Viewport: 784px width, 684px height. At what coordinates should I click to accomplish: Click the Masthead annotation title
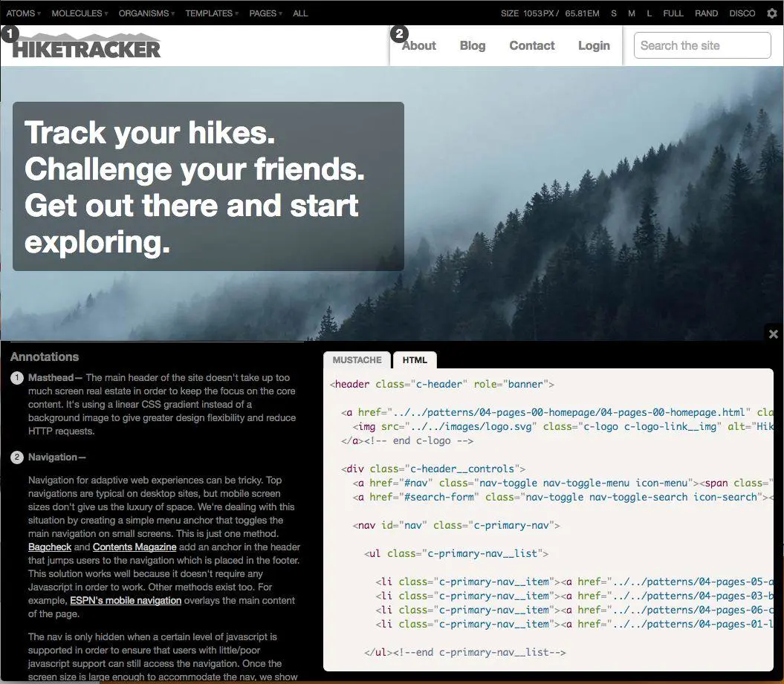pos(51,378)
